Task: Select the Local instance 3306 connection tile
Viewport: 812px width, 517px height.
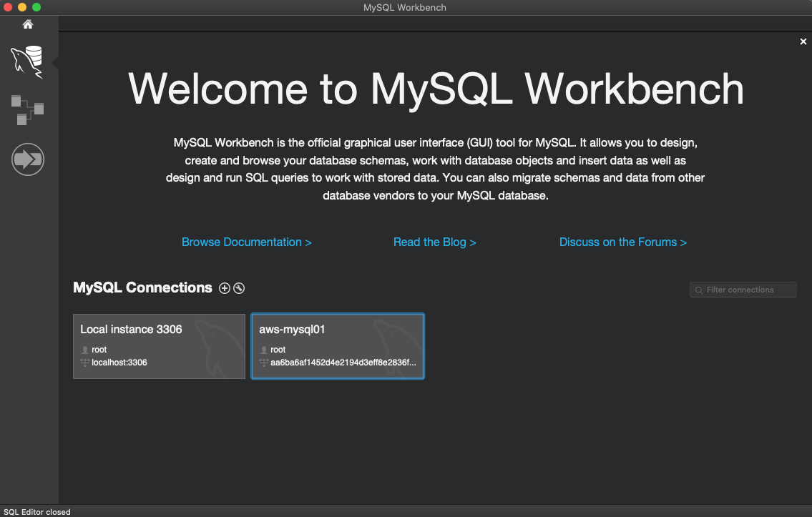Action: point(159,346)
